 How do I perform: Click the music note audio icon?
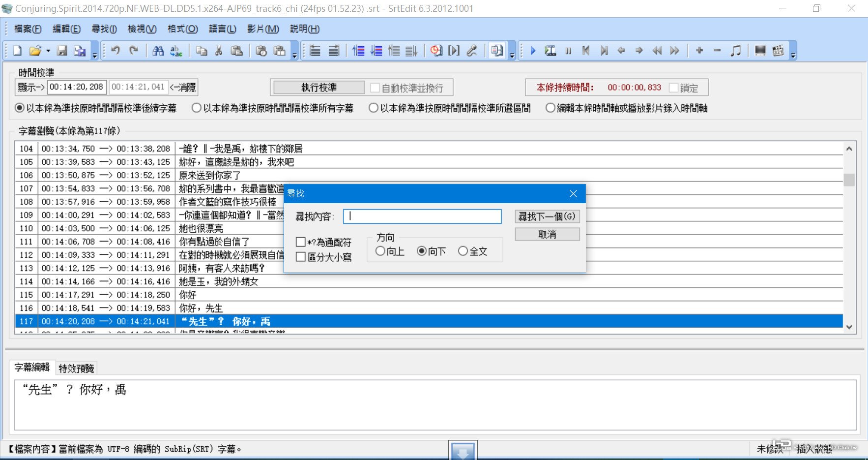(x=735, y=51)
